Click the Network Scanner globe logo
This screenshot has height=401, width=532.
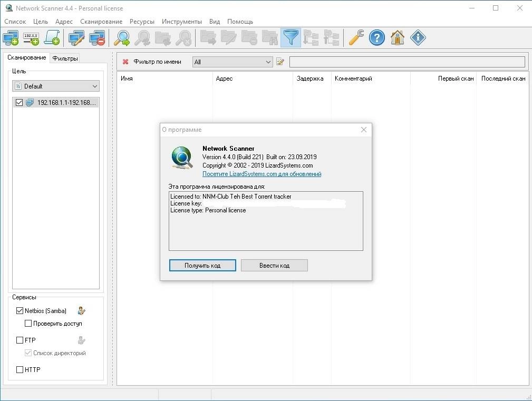pos(182,158)
